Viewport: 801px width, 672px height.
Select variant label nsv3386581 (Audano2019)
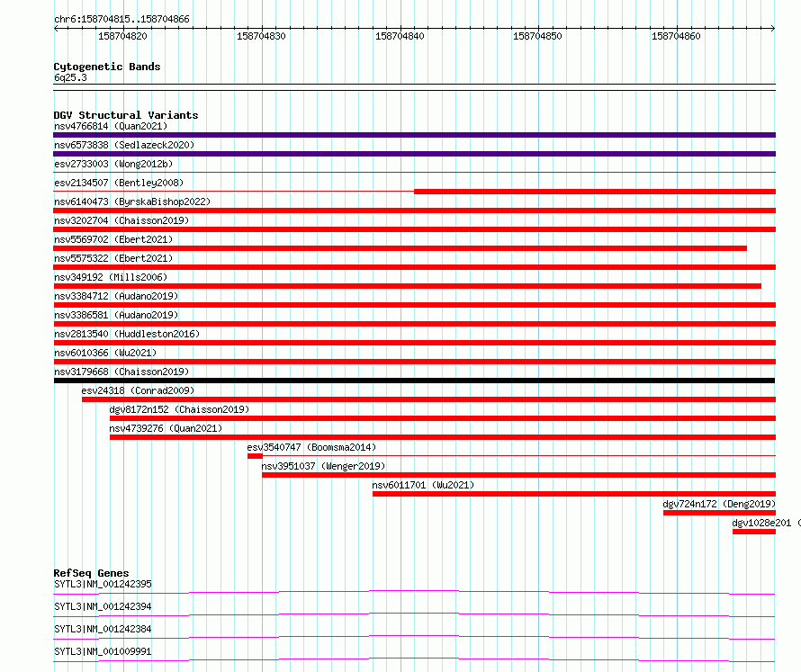(x=116, y=315)
